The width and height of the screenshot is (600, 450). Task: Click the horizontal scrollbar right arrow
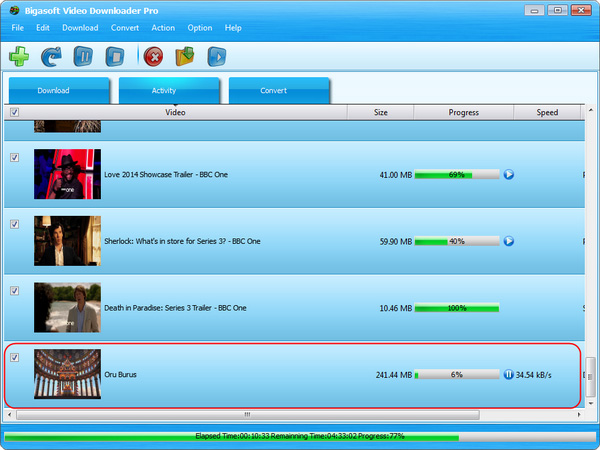point(579,414)
